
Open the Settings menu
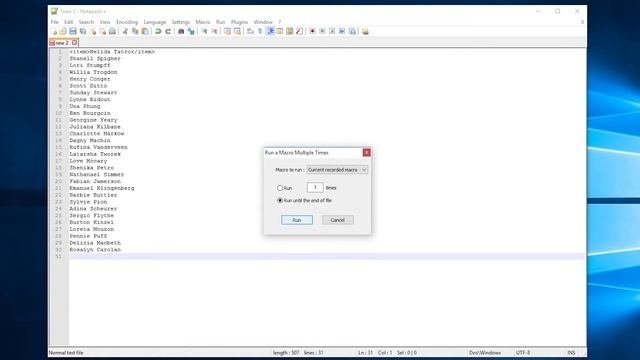tap(180, 22)
